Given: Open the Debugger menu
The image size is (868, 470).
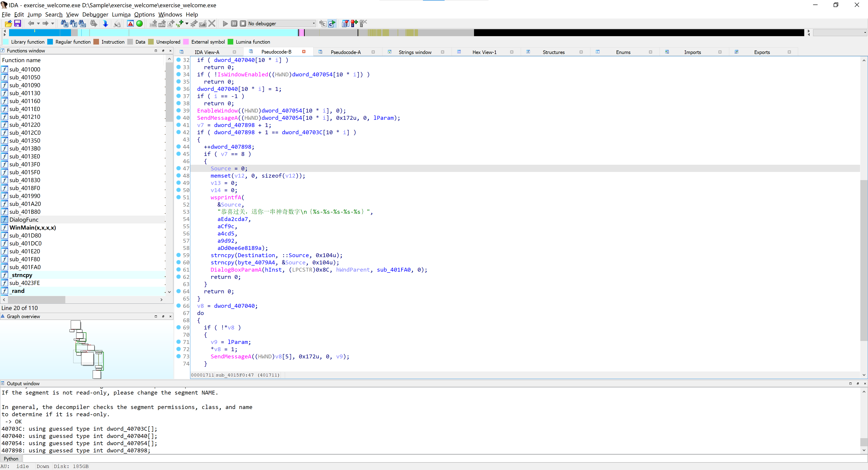Looking at the screenshot, I should pos(95,14).
